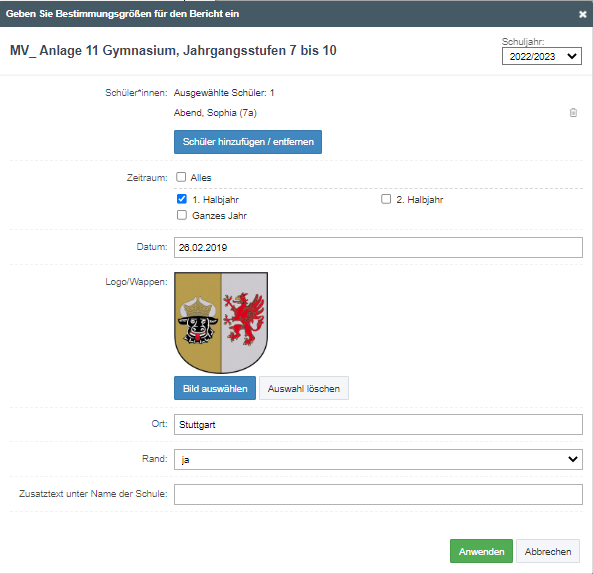Click the Schüler hinzufügen / entfernen button
Screen dimensions: 593x574
[248, 142]
